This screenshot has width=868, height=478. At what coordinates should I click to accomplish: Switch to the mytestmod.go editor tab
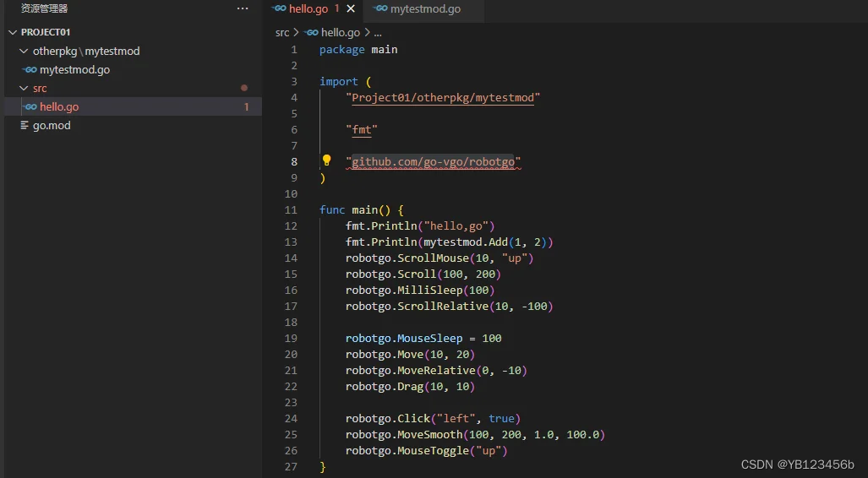pyautogui.click(x=425, y=8)
